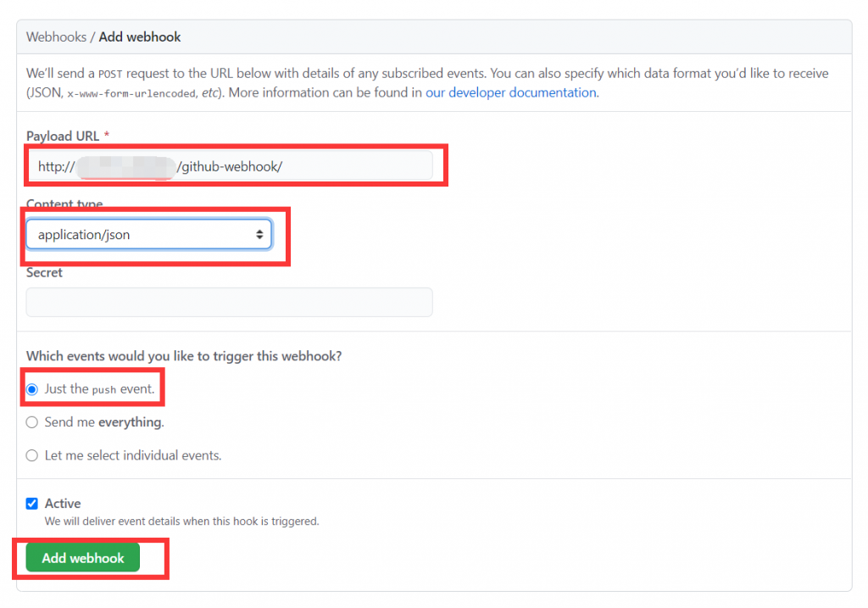Click into the empty Secret field
The image size is (868, 608).
click(x=229, y=303)
